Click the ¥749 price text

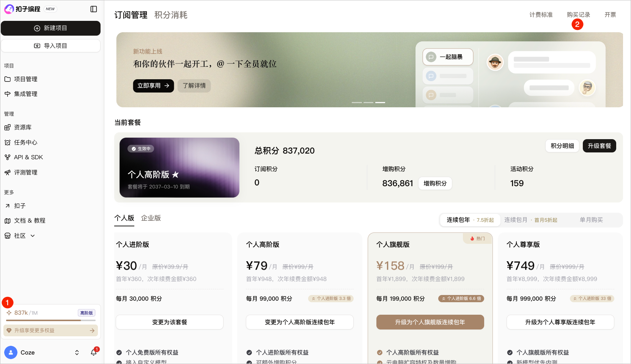click(x=520, y=266)
